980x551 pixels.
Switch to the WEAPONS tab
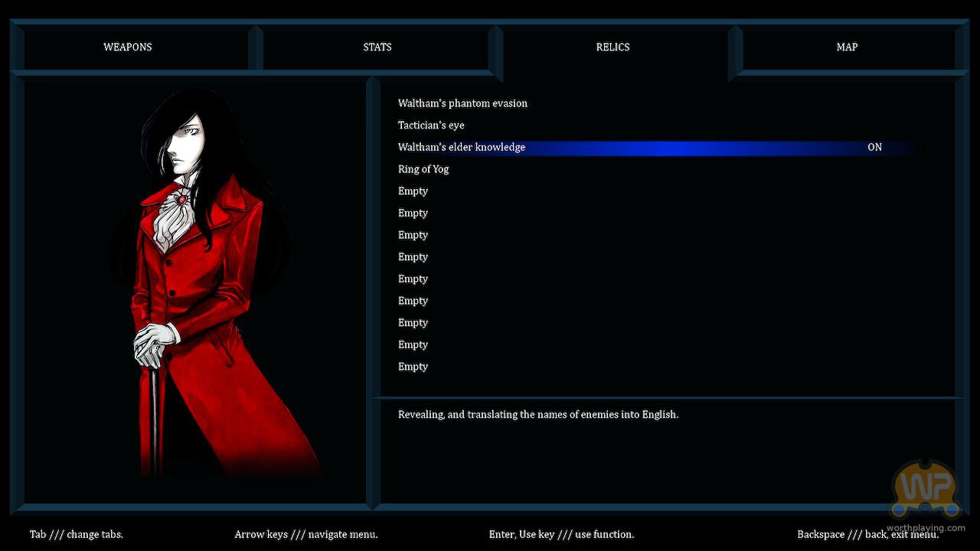128,47
